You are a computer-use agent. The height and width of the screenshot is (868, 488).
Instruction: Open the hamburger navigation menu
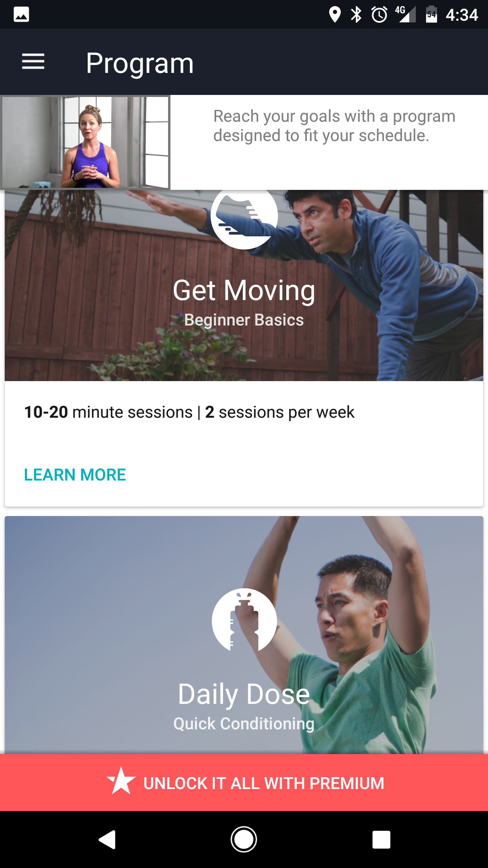coord(33,61)
